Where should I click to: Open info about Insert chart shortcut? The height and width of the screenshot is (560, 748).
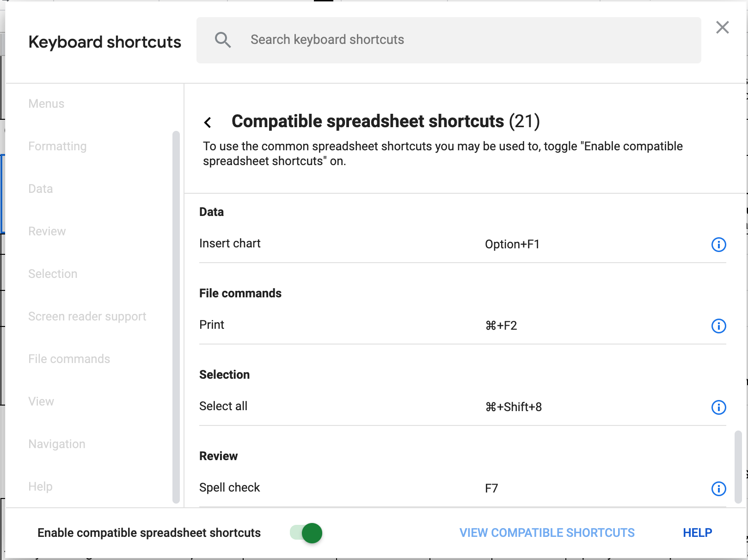tap(718, 245)
